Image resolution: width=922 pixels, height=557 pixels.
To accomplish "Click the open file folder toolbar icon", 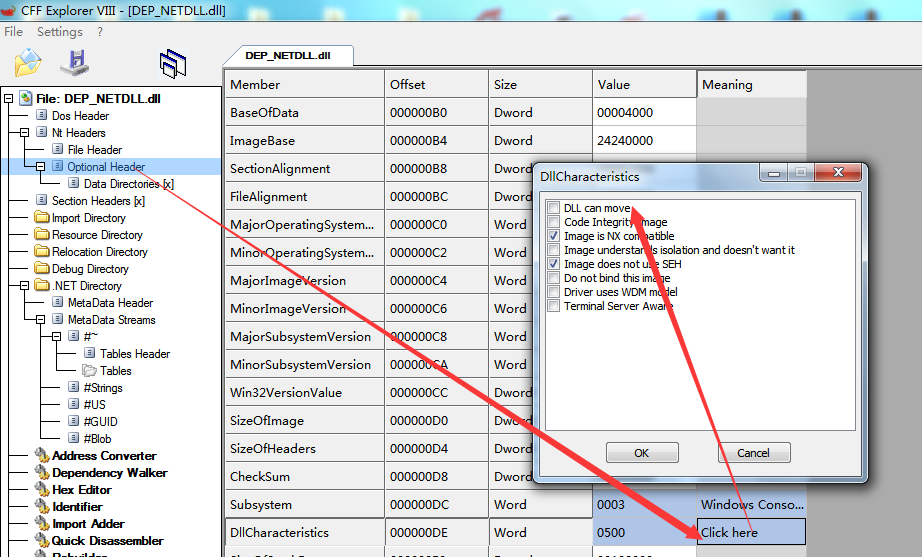I will pyautogui.click(x=27, y=63).
